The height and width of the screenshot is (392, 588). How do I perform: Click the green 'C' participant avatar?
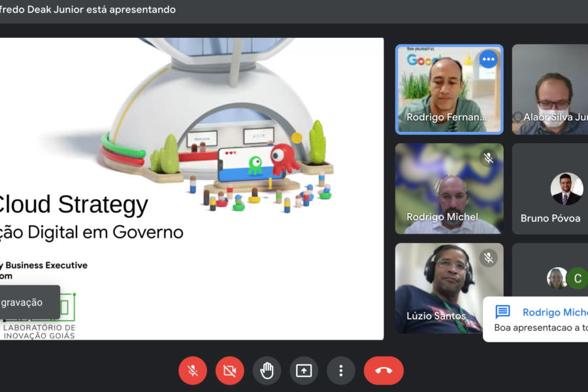(577, 278)
